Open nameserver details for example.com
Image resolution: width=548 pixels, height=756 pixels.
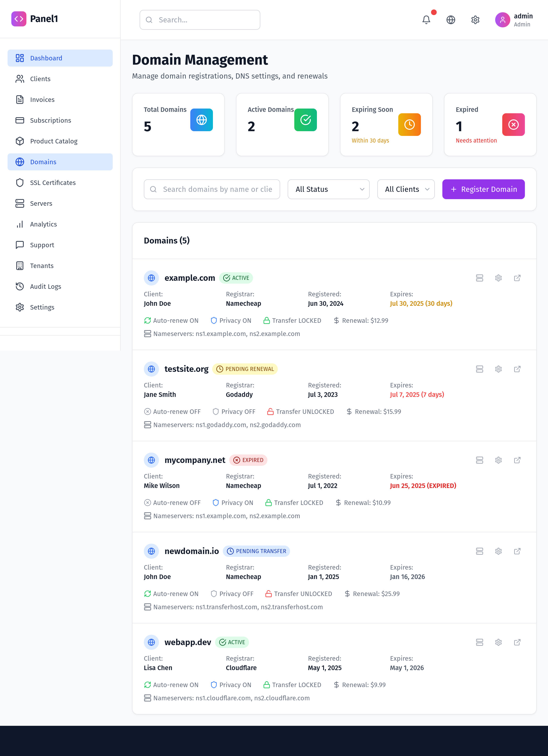pos(480,278)
